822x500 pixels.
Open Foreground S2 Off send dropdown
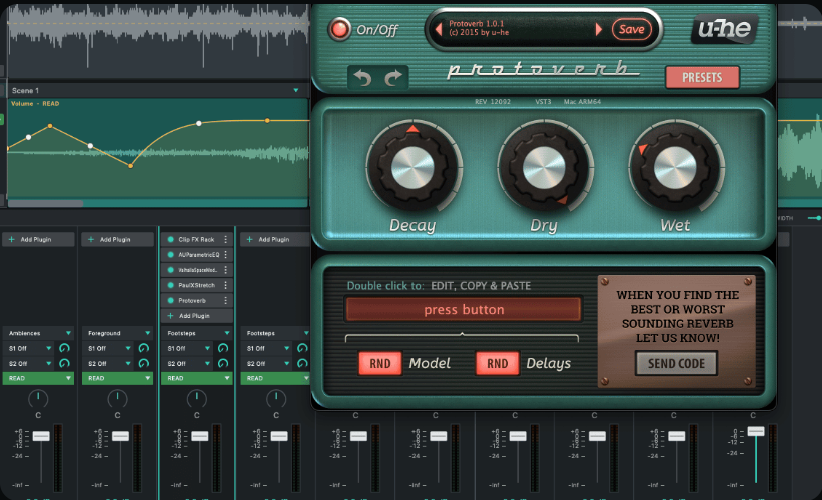point(109,363)
